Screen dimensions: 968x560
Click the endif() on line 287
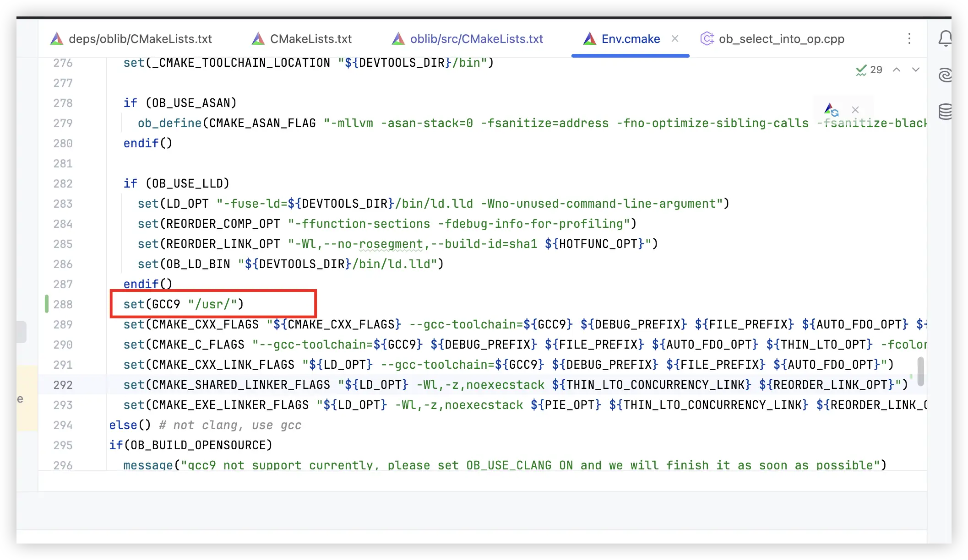pyautogui.click(x=148, y=284)
